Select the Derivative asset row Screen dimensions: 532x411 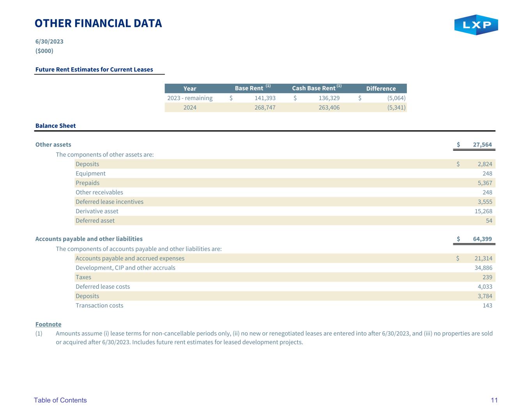(285, 211)
